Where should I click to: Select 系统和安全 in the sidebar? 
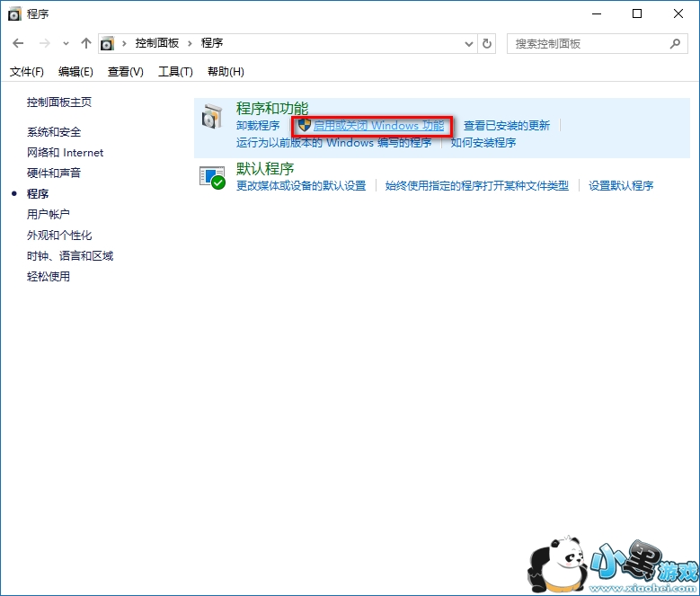[x=54, y=132]
